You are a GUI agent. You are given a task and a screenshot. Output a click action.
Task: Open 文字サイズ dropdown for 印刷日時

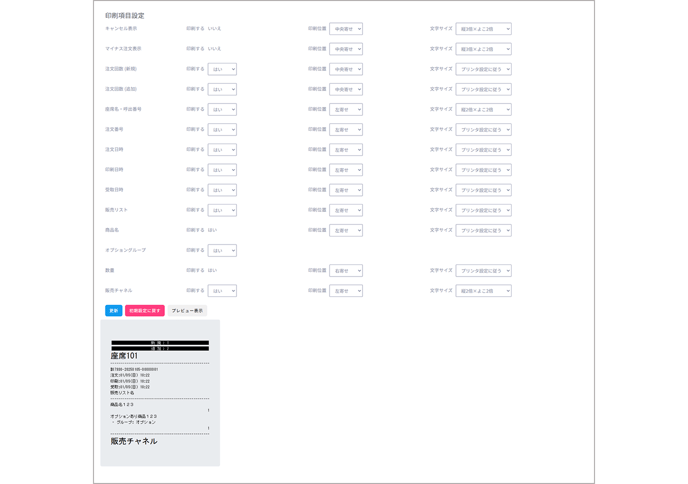(x=483, y=170)
